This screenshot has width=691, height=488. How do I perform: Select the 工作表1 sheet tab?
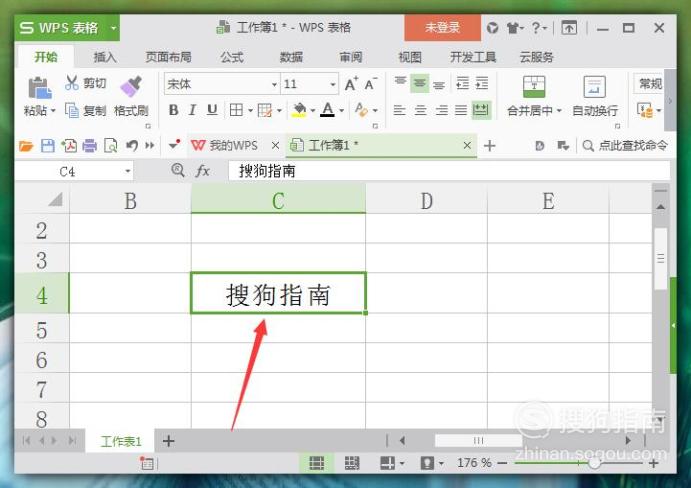[121, 441]
